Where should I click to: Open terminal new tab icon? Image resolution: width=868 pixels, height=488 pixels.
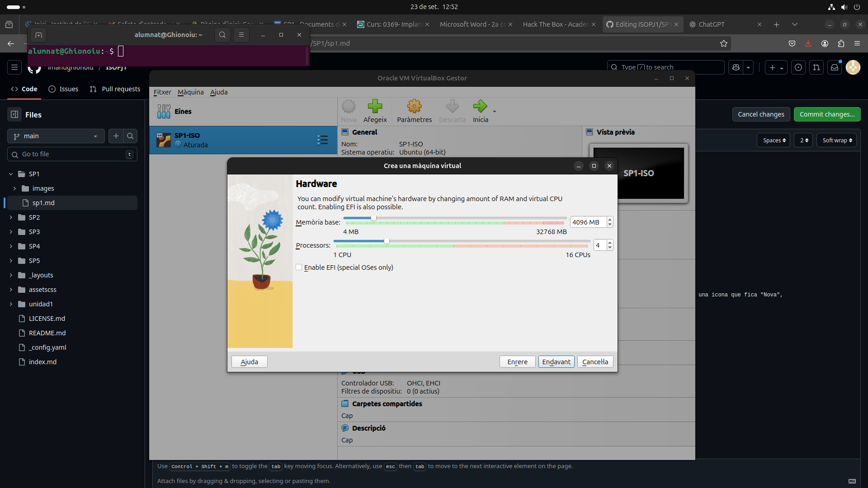(x=38, y=35)
